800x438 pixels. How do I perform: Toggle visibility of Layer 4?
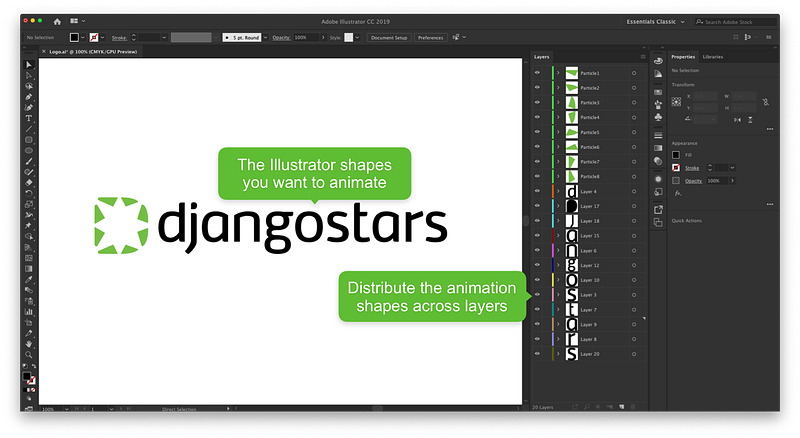[x=537, y=191]
